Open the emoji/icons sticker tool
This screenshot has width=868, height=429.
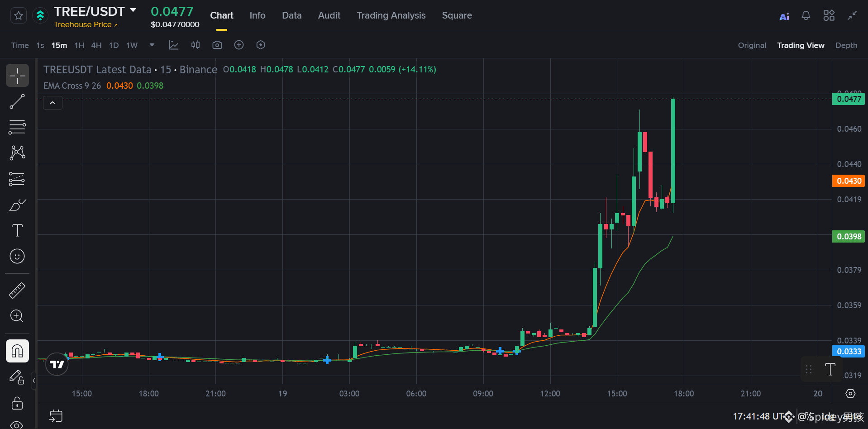[x=17, y=256]
